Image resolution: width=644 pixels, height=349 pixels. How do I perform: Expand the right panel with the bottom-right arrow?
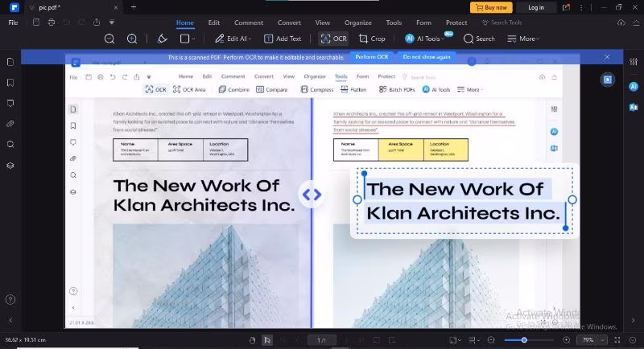[634, 320]
